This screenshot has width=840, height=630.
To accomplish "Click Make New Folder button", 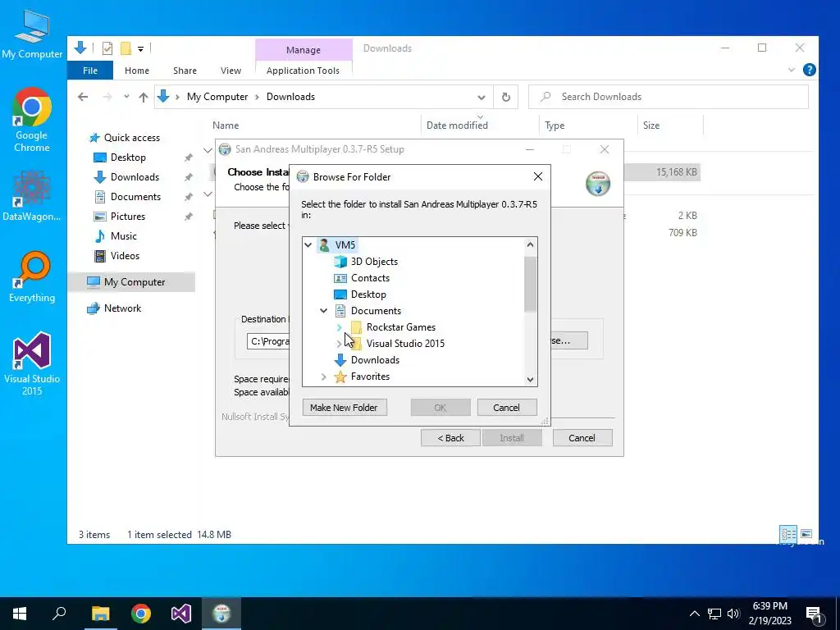I will (344, 408).
